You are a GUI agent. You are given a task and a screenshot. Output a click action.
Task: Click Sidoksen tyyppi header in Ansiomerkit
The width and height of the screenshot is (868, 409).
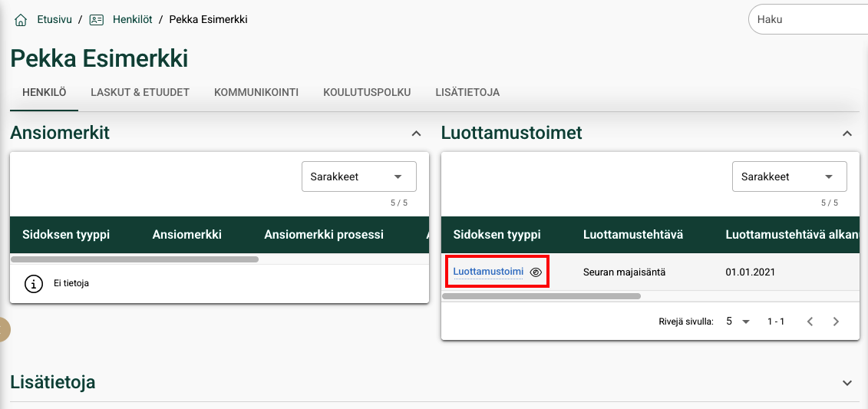pos(66,235)
